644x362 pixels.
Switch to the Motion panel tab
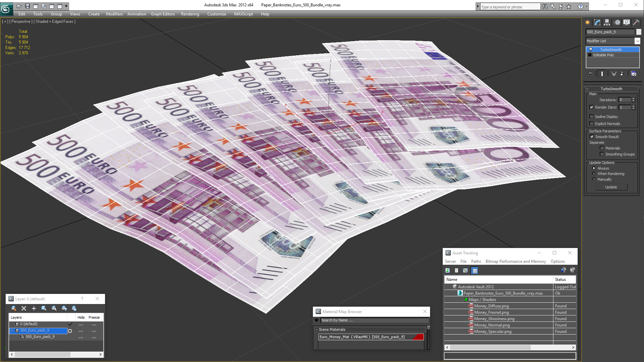coord(617,22)
